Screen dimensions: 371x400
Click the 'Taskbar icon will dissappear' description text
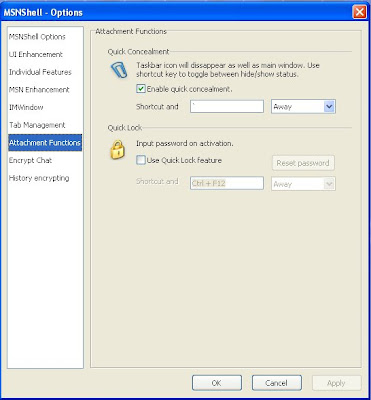pos(228,70)
